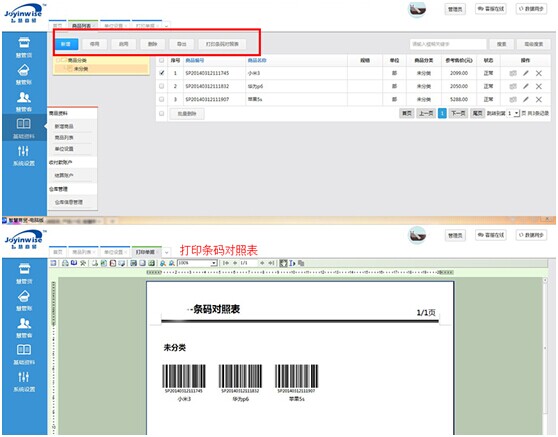Check the checkbox beside 批量删除 button

pyautogui.click(x=162, y=114)
